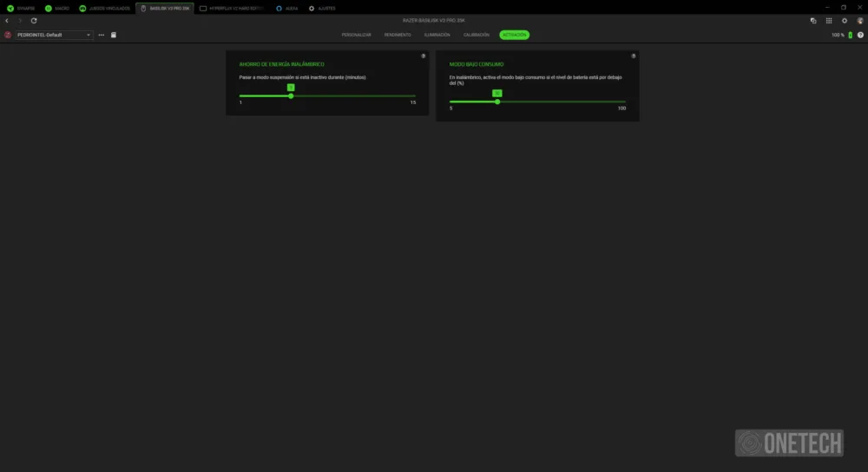Screen dimensions: 868x472
Task: Switch to the Calibración section
Action: click(476, 35)
